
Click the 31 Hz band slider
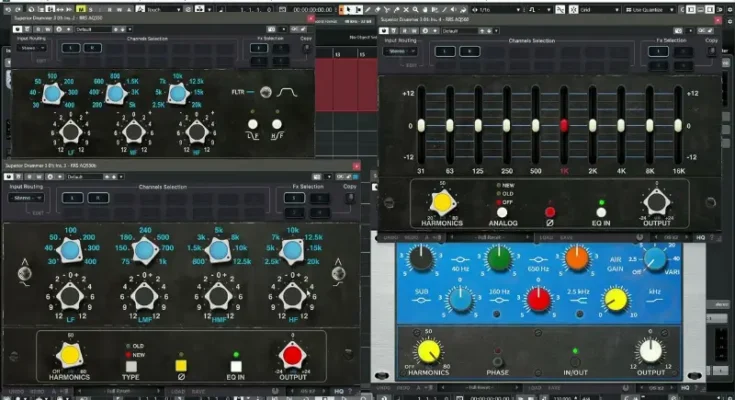[421, 125]
